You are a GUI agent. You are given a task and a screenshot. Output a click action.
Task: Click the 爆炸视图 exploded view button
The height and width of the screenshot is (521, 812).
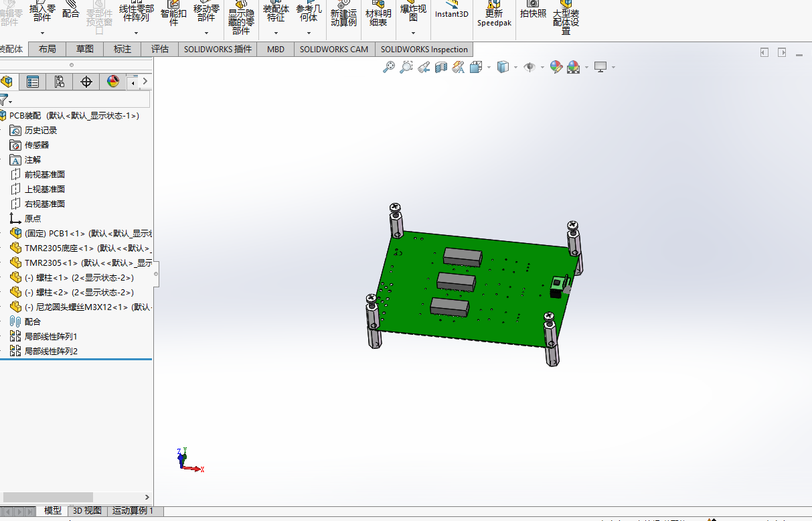[413, 12]
